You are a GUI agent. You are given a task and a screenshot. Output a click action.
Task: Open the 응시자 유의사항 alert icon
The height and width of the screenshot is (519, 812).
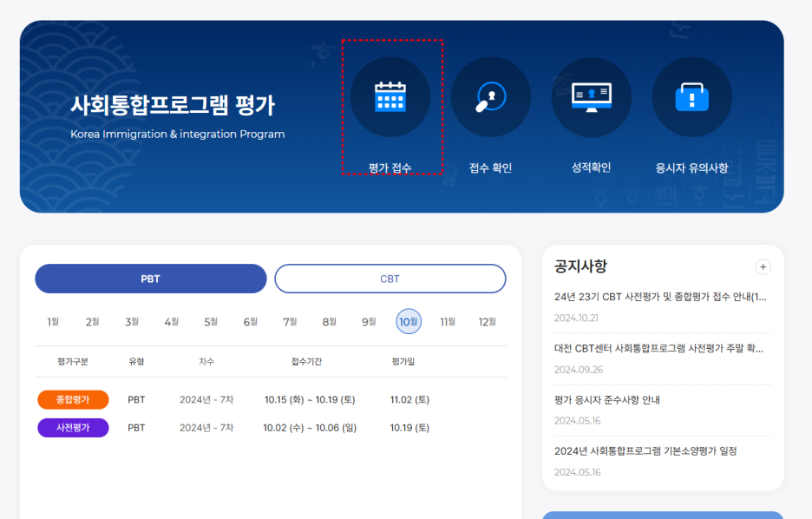point(692,97)
